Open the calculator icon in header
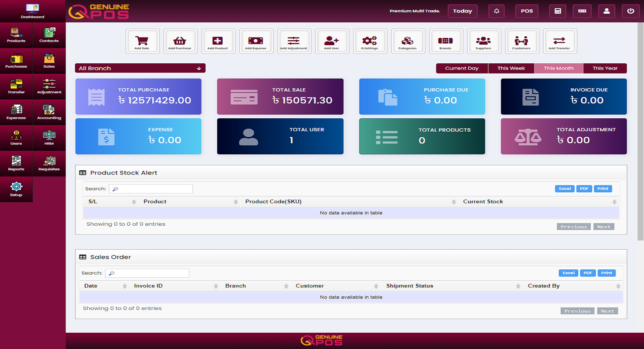Viewport: 644px width, 349px height. pyautogui.click(x=558, y=11)
